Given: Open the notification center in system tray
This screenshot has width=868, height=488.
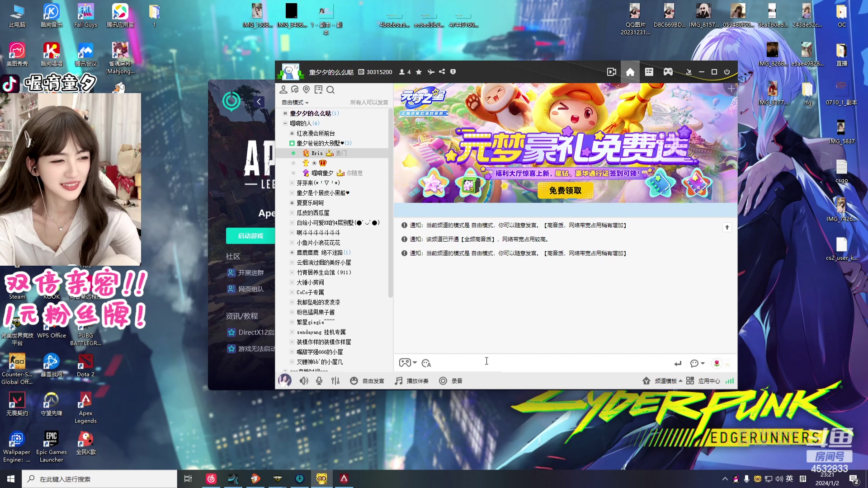Looking at the screenshot, I should (854, 479).
